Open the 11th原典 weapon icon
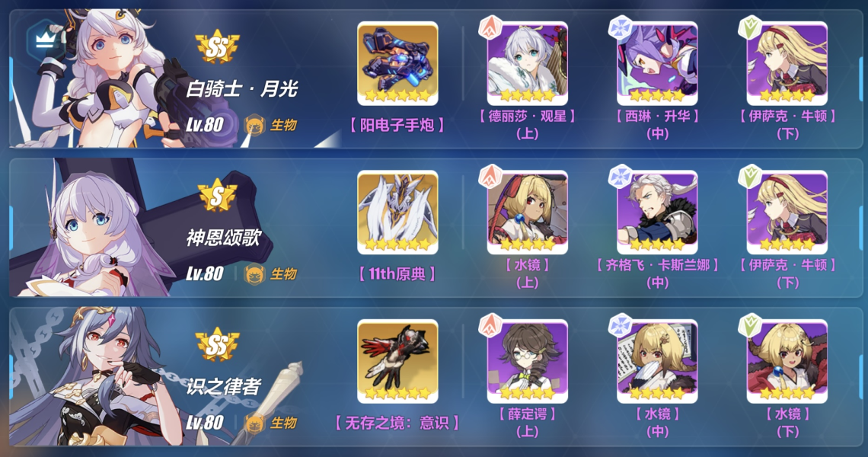Image resolution: width=868 pixels, height=457 pixels. click(x=397, y=213)
